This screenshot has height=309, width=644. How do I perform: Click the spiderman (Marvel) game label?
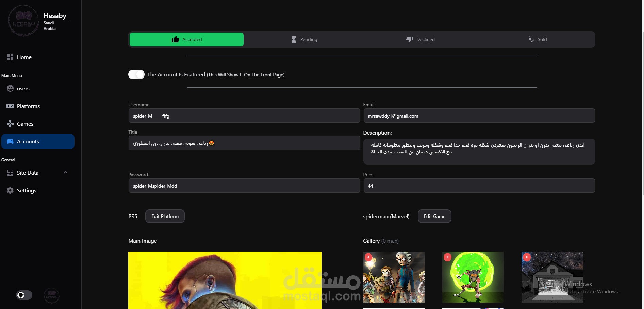[386, 216]
